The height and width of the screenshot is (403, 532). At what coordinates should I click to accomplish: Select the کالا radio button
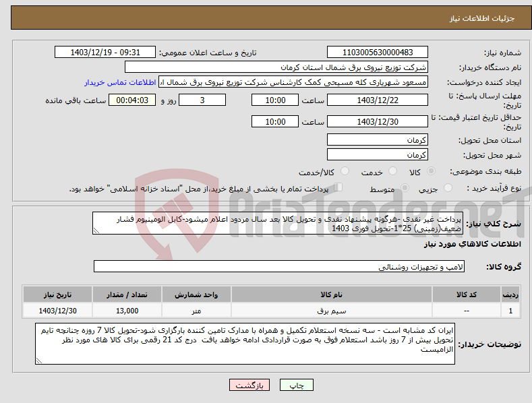432,171
